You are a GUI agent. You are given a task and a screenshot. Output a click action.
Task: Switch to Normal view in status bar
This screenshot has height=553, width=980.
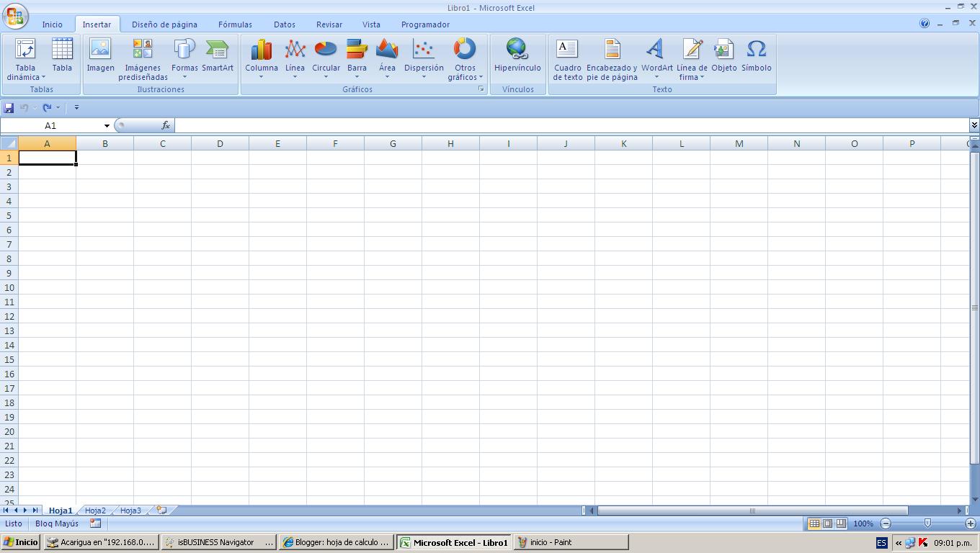point(814,523)
